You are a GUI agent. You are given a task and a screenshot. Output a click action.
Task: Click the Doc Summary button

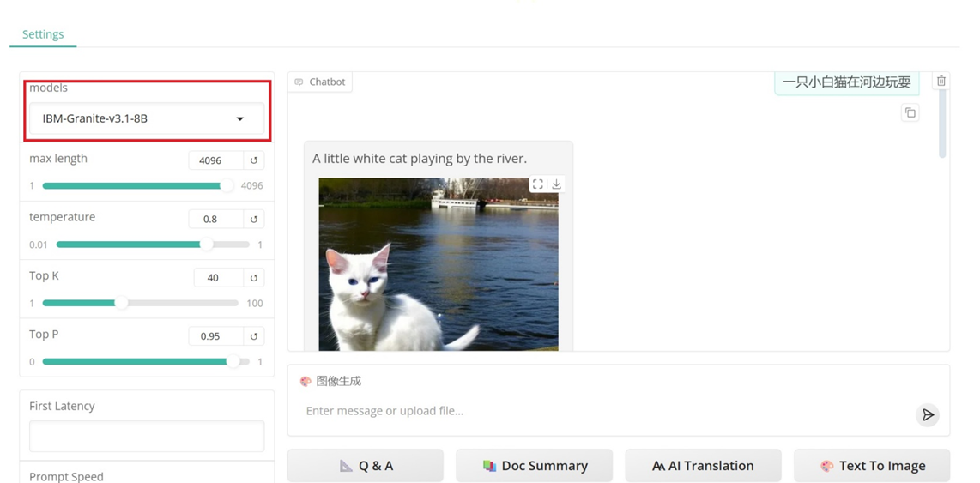[x=535, y=466]
